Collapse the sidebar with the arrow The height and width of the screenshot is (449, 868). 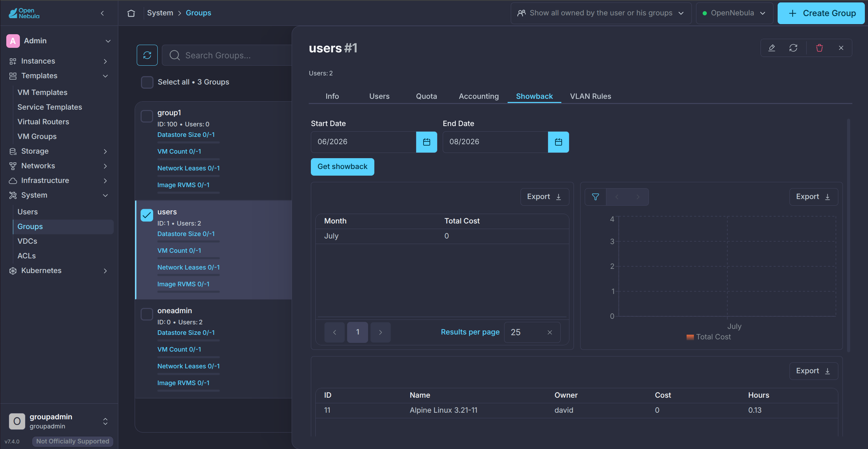pyautogui.click(x=102, y=13)
